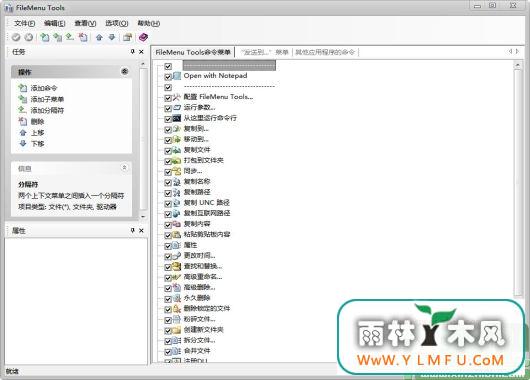Click the 添加命令 link in 操作
The height and width of the screenshot is (380, 530).
(x=44, y=88)
